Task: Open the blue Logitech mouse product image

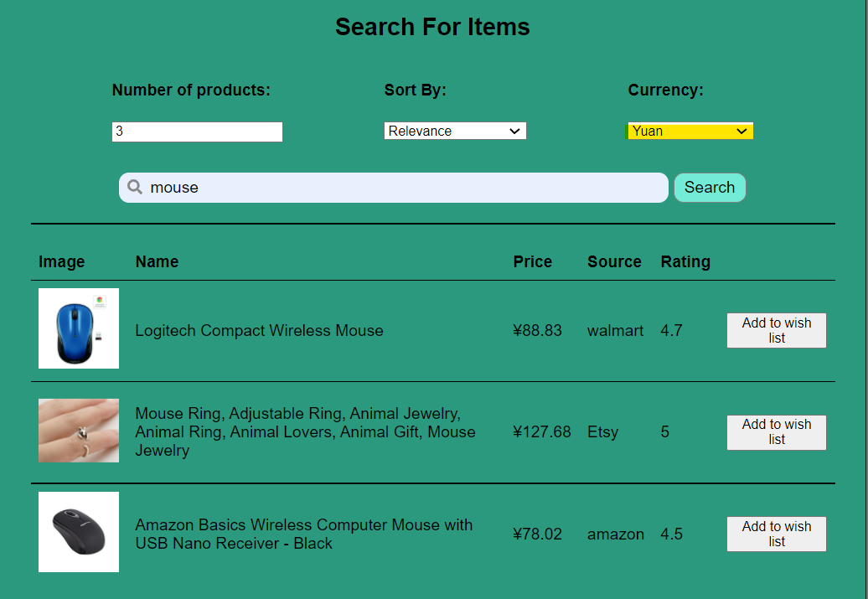Action: tap(79, 328)
